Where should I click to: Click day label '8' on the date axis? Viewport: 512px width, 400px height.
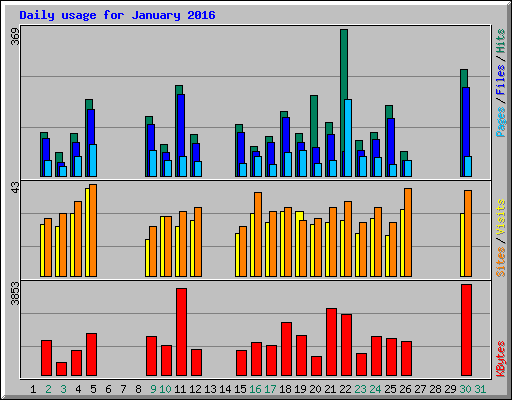138,389
